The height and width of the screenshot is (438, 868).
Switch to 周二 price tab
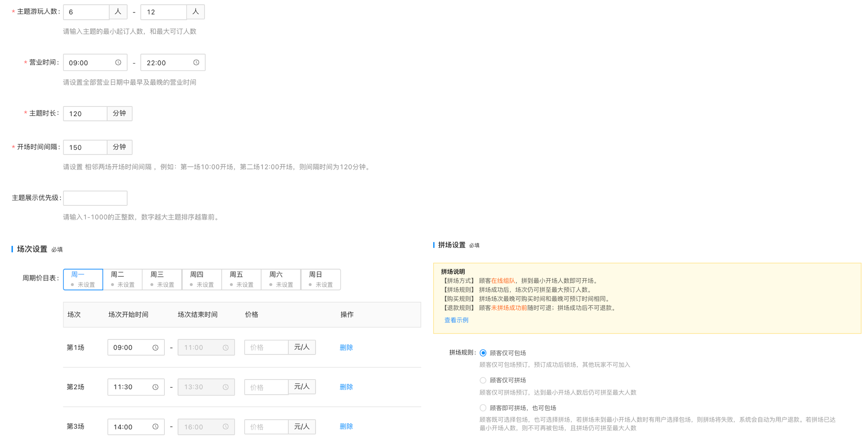point(123,279)
